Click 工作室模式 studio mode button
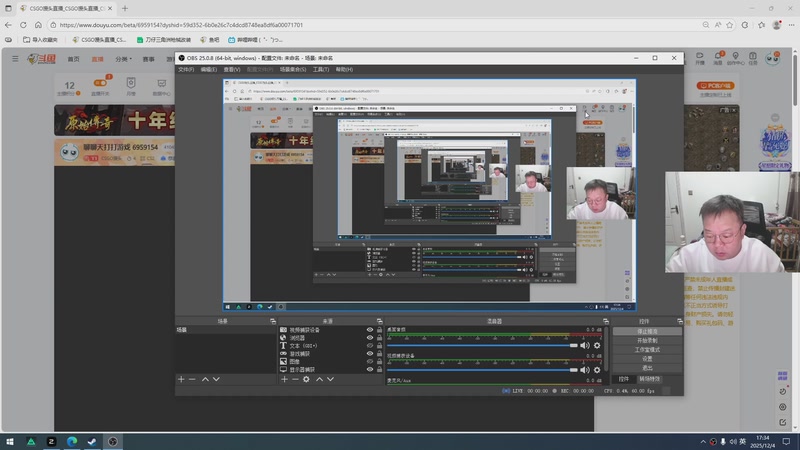The image size is (800, 450). pos(647,349)
